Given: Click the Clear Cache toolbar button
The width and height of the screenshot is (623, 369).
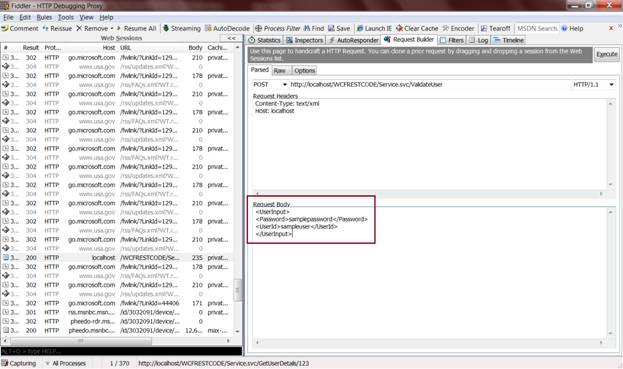Looking at the screenshot, I should tap(417, 29).
